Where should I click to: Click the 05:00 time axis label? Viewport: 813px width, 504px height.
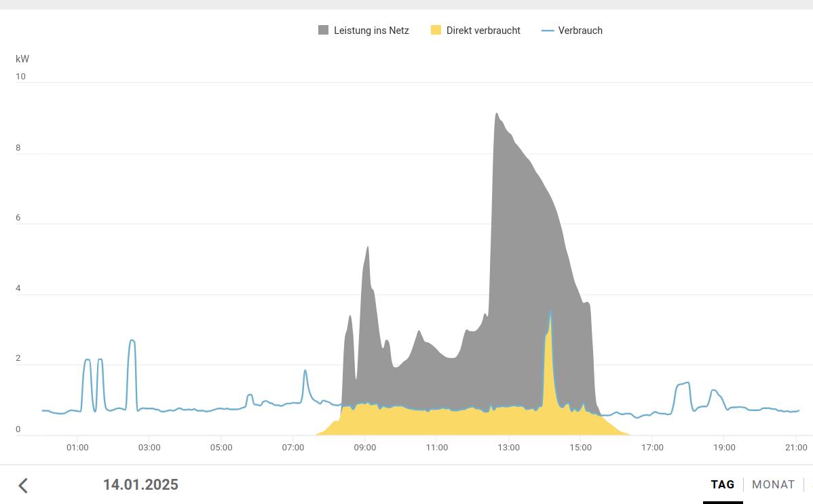(221, 448)
